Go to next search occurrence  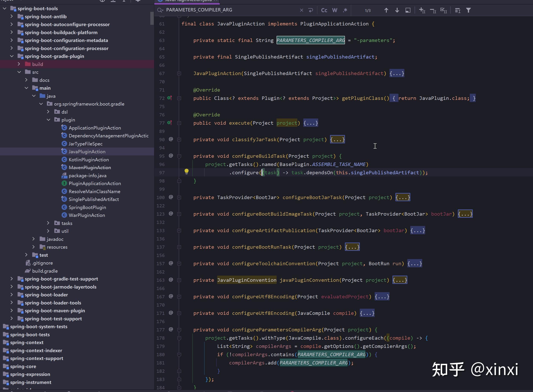(397, 10)
